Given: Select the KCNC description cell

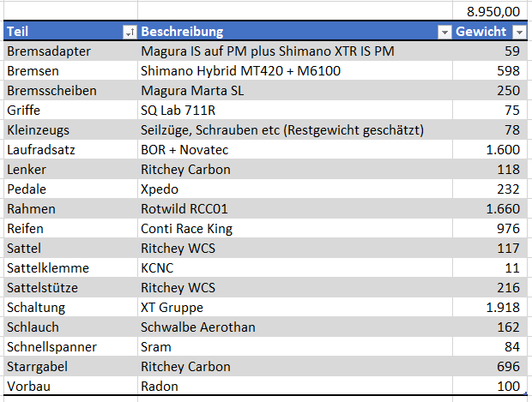Looking at the screenshot, I should [160, 268].
